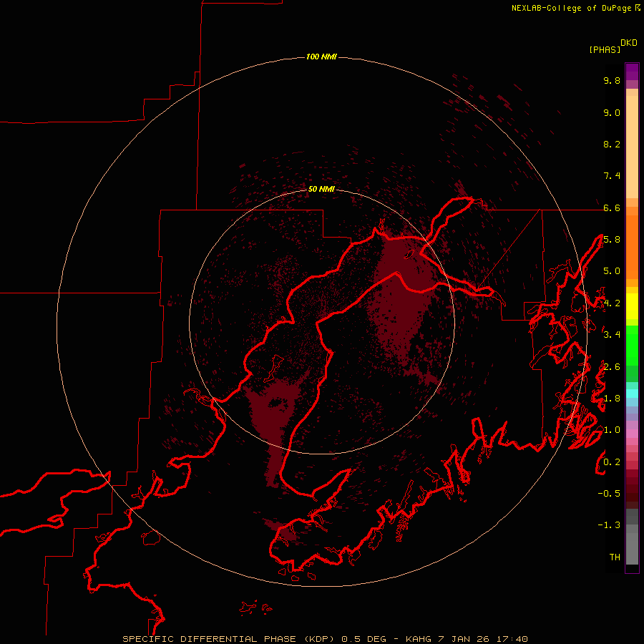
Task: Pick the bright green band of the color bar
Action: 632,345
